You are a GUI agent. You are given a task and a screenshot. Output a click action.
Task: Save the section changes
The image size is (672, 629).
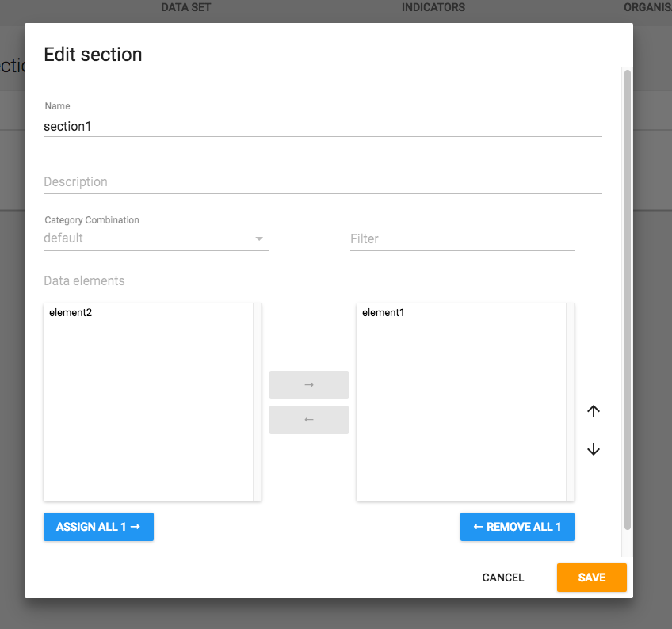[x=591, y=578]
